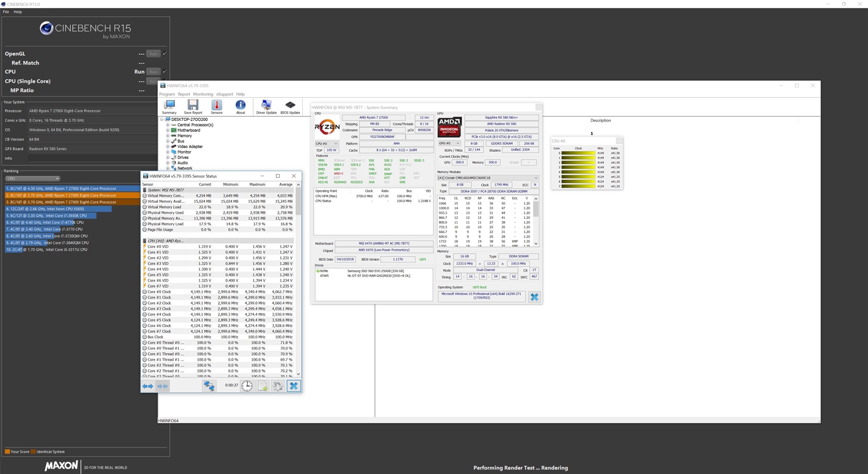Toggle the CPU test checkbox in Cinebench
This screenshot has height=474, width=868.
[x=164, y=72]
